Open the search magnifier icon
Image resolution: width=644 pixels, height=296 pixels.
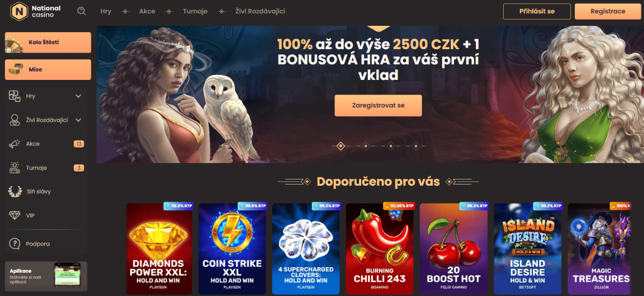coord(81,11)
